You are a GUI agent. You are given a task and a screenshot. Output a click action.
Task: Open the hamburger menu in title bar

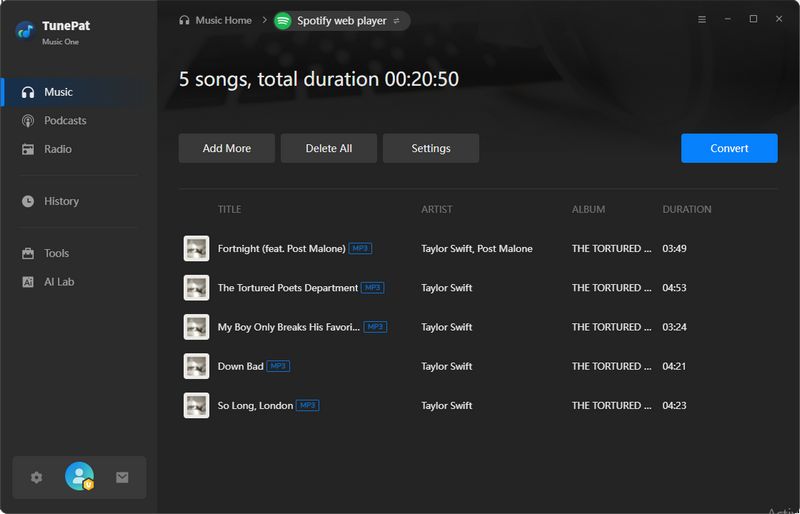tap(701, 19)
